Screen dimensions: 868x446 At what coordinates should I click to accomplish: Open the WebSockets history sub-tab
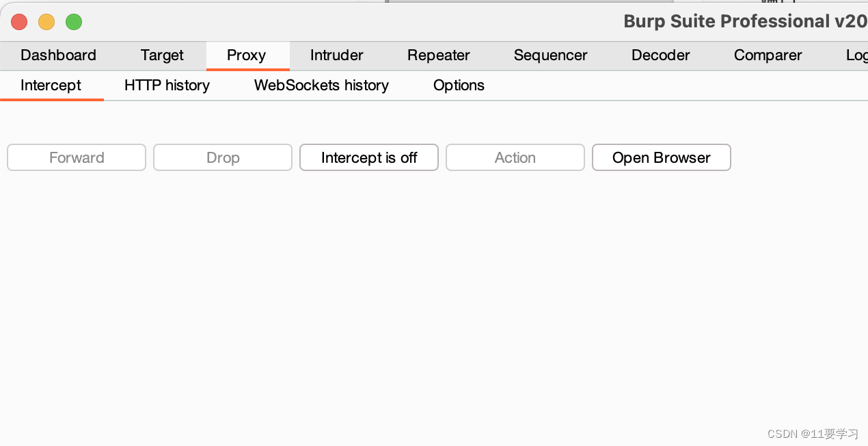click(321, 86)
